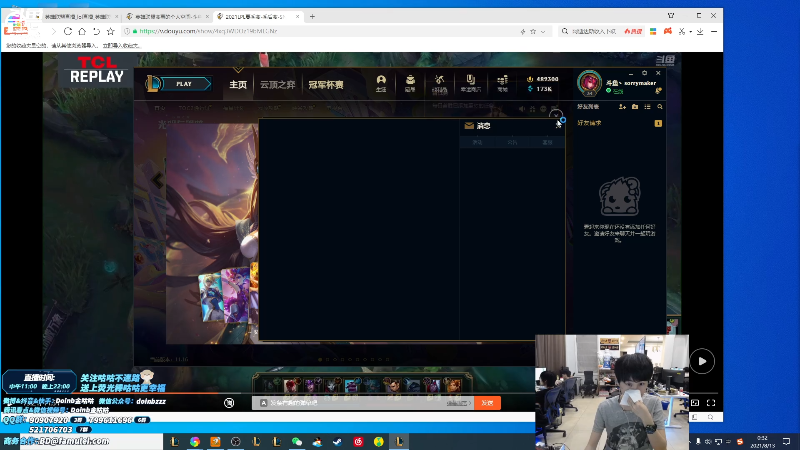This screenshot has width=800, height=450.
Task: Search friends with magnifier icon
Action: pos(660,107)
